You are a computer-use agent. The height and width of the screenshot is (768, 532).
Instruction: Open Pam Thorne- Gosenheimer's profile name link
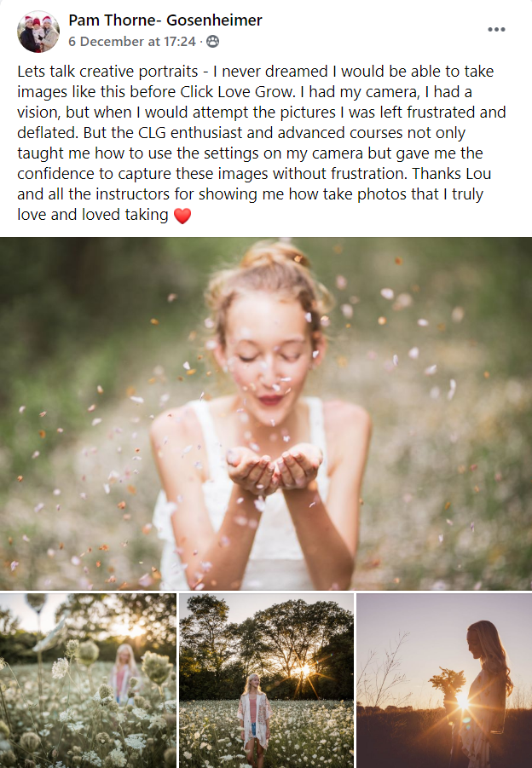pos(165,20)
